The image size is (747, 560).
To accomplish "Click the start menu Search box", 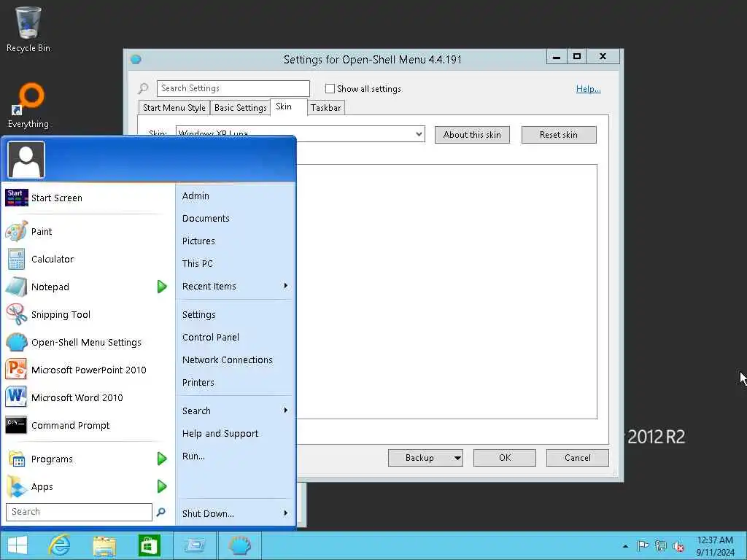I will click(79, 512).
